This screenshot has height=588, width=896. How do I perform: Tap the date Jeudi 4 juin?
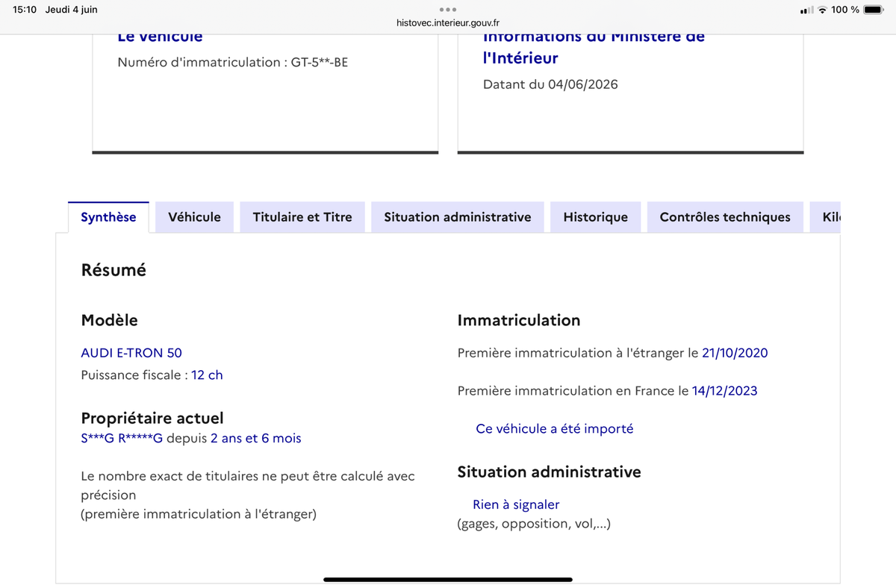(x=72, y=10)
